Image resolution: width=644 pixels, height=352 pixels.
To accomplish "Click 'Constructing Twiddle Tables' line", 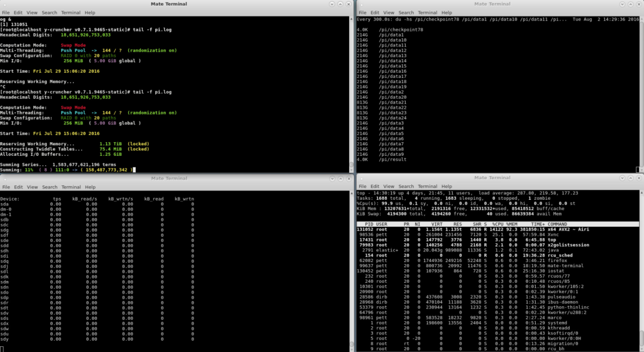I will pyautogui.click(x=75, y=150).
